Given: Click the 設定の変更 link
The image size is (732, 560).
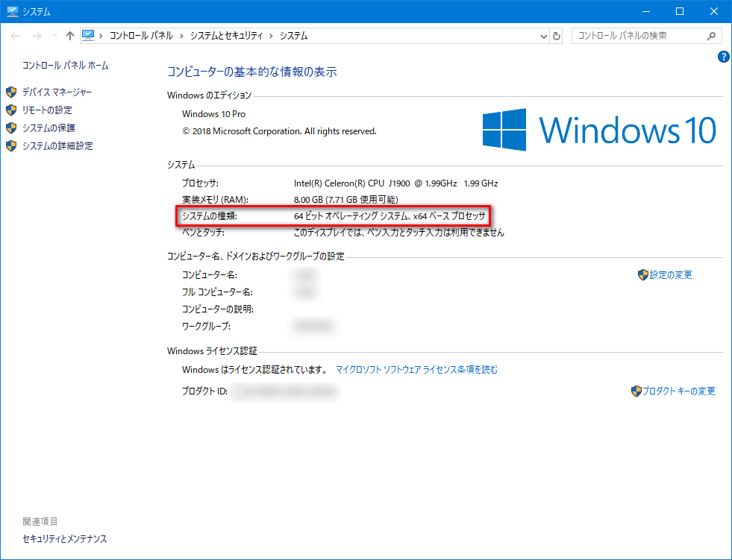Looking at the screenshot, I should point(670,275).
